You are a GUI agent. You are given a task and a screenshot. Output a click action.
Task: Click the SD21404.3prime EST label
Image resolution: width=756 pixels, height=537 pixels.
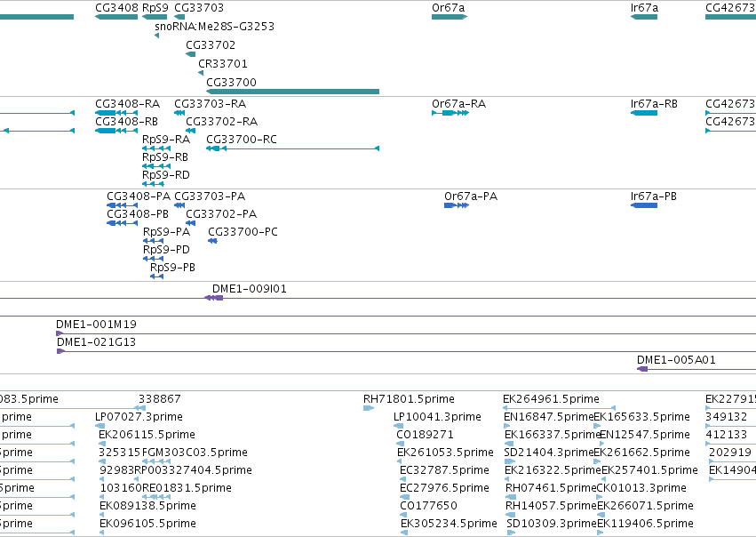(x=549, y=453)
